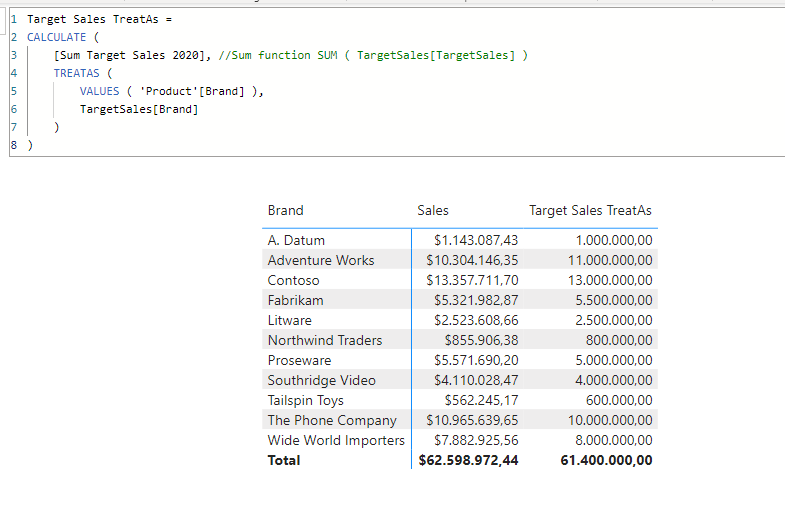Select the Fabrikam brand cell
785x510 pixels.
click(295, 300)
